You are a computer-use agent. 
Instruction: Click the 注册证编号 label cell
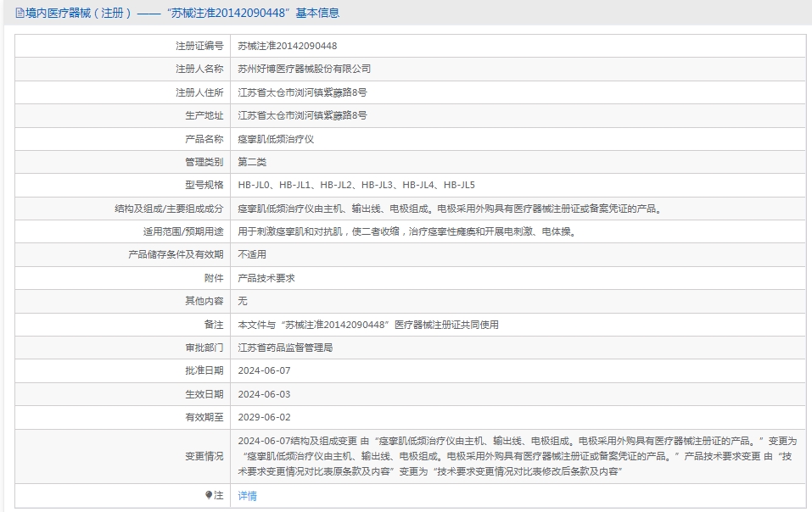pyautogui.click(x=123, y=46)
